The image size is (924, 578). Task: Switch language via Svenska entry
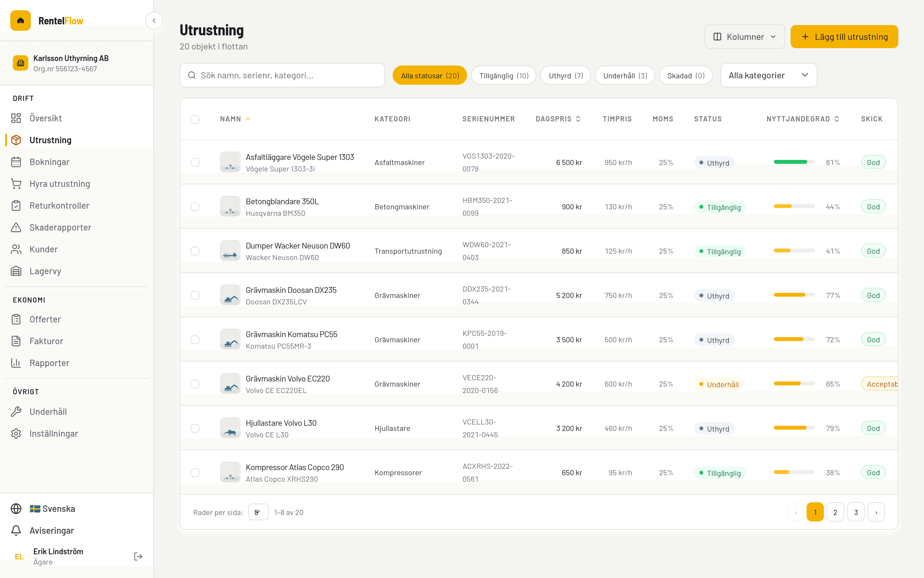tap(52, 508)
